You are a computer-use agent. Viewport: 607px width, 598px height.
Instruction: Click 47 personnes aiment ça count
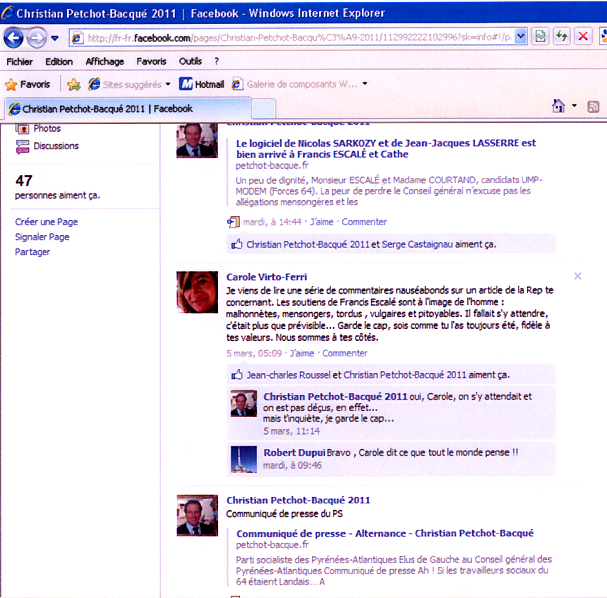tap(57, 187)
